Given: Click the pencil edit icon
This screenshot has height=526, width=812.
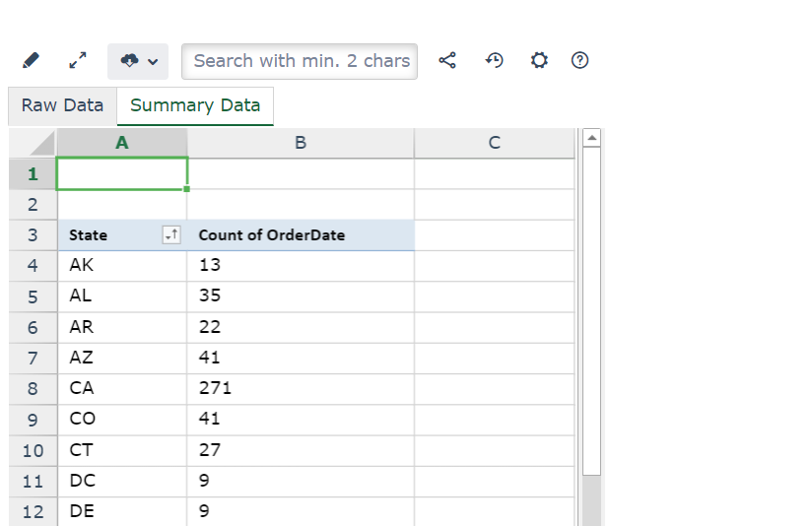Looking at the screenshot, I should [x=32, y=60].
